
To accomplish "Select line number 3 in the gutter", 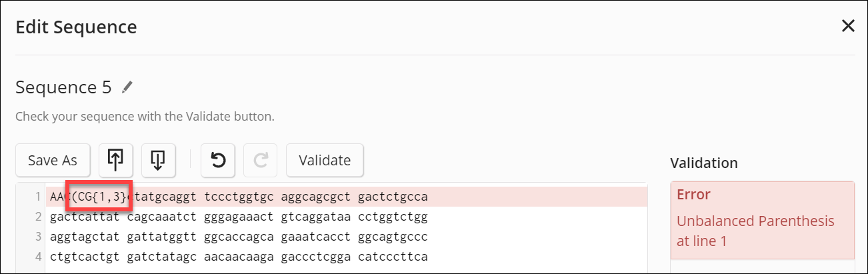I will pyautogui.click(x=39, y=237).
